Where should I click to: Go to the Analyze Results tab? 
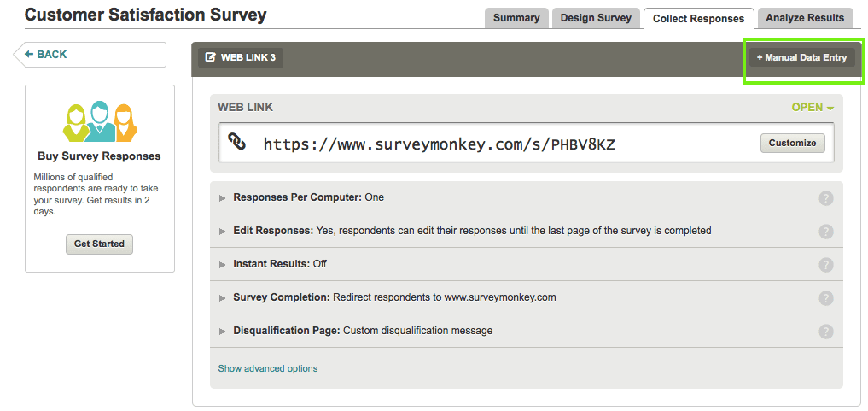[x=805, y=18]
